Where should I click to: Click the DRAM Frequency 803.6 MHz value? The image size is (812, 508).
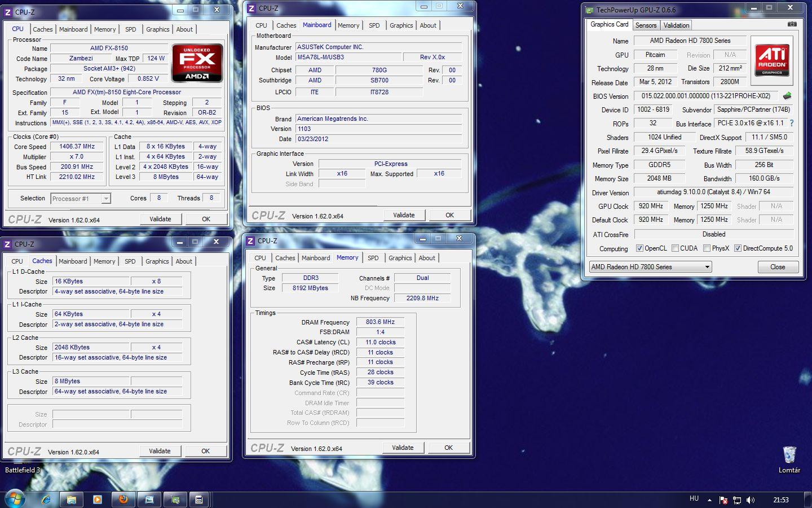click(x=380, y=322)
